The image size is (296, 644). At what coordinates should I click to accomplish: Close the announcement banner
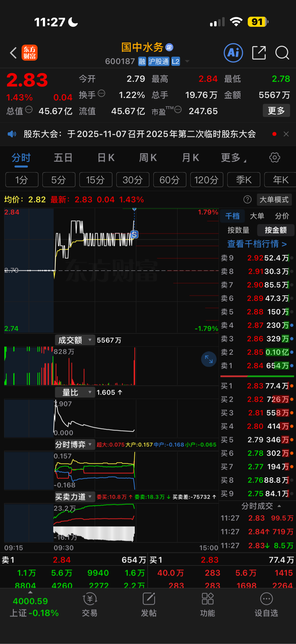(x=286, y=134)
